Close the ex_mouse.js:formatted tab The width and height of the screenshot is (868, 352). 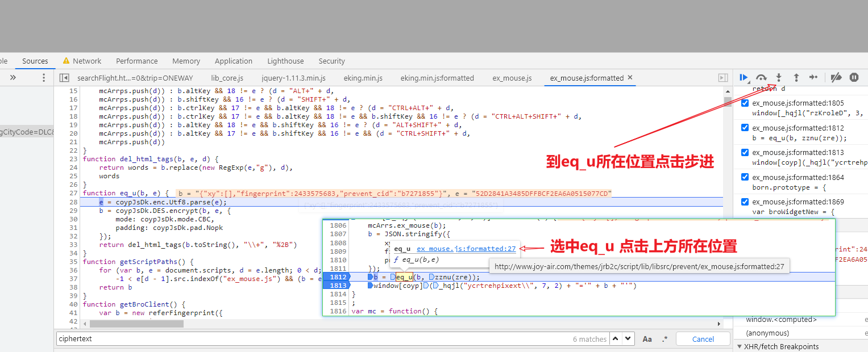click(630, 78)
